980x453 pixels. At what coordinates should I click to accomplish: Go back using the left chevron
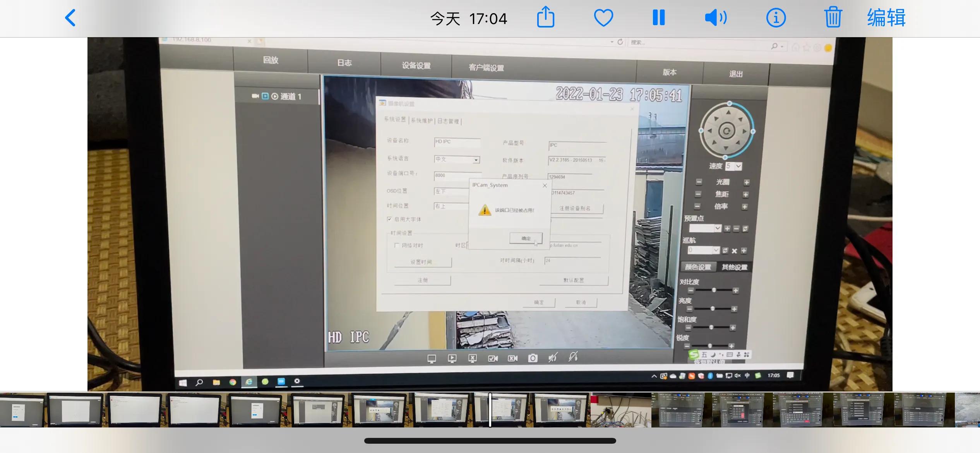pyautogui.click(x=70, y=18)
